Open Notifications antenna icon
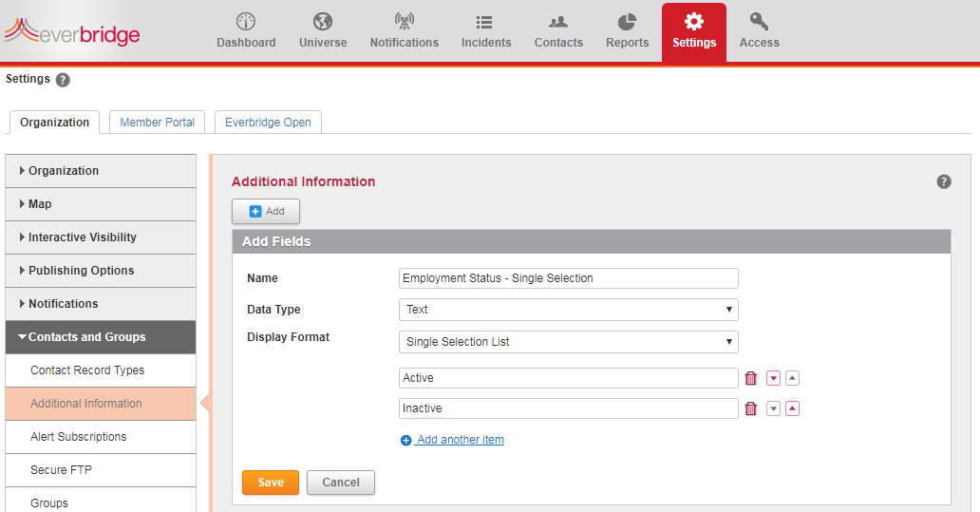This screenshot has width=980, height=512. pyautogui.click(x=405, y=22)
